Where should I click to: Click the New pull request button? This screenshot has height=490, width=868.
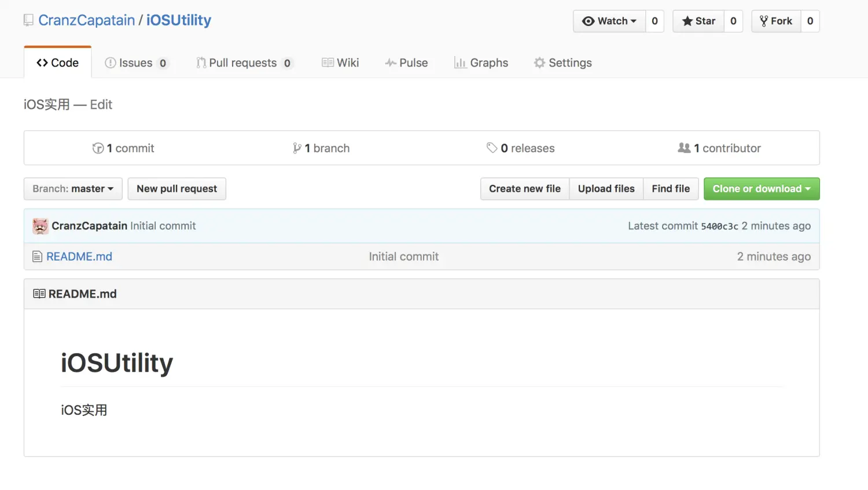pyautogui.click(x=176, y=189)
